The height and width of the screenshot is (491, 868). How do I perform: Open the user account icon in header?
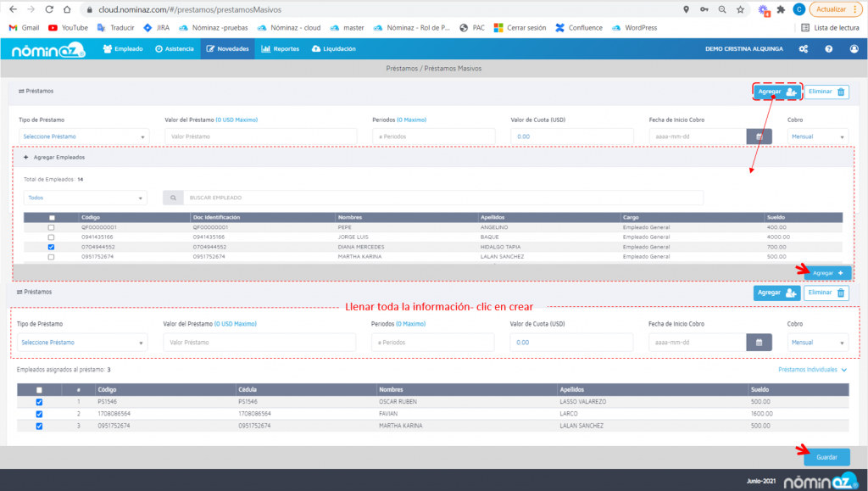(854, 48)
